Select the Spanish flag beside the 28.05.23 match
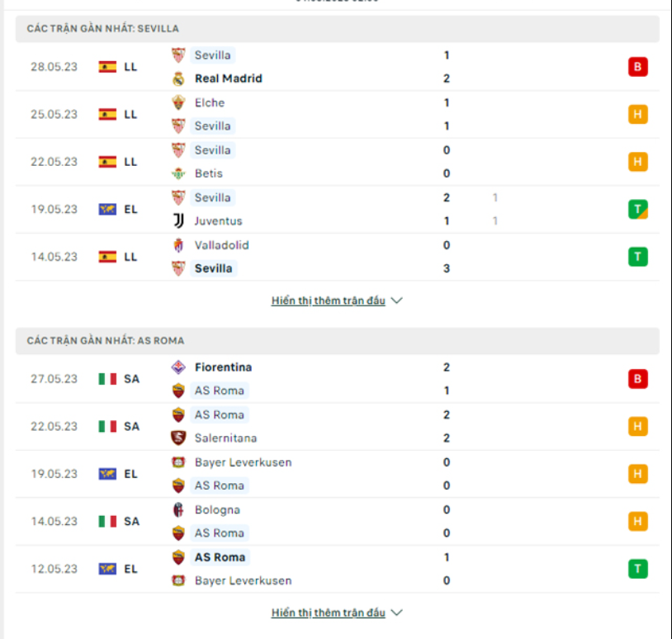The width and height of the screenshot is (672, 639). (x=106, y=67)
